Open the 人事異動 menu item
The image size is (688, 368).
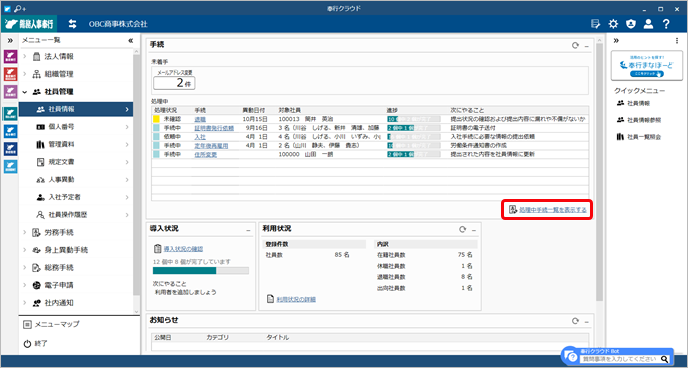pos(76,179)
